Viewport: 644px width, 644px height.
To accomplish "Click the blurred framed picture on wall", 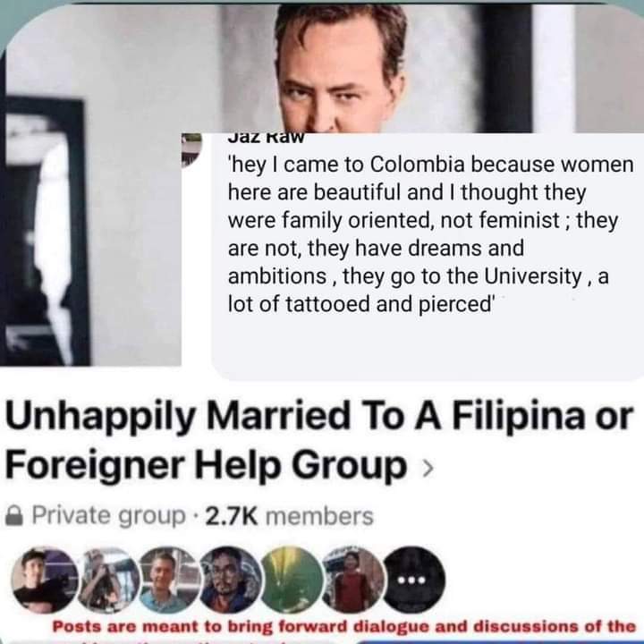I will [46, 232].
